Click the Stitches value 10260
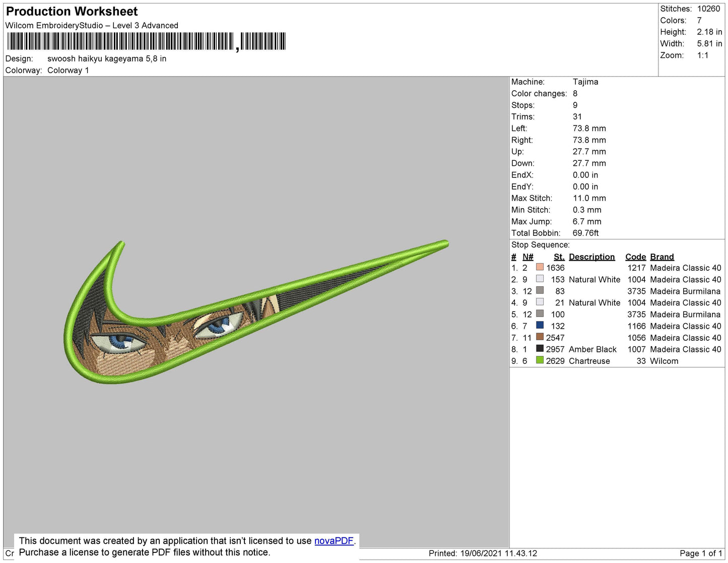728x563 pixels. coord(708,9)
